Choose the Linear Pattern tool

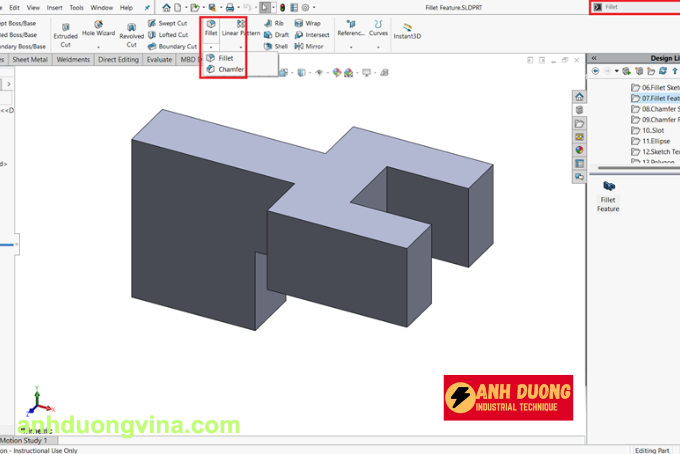click(x=241, y=27)
